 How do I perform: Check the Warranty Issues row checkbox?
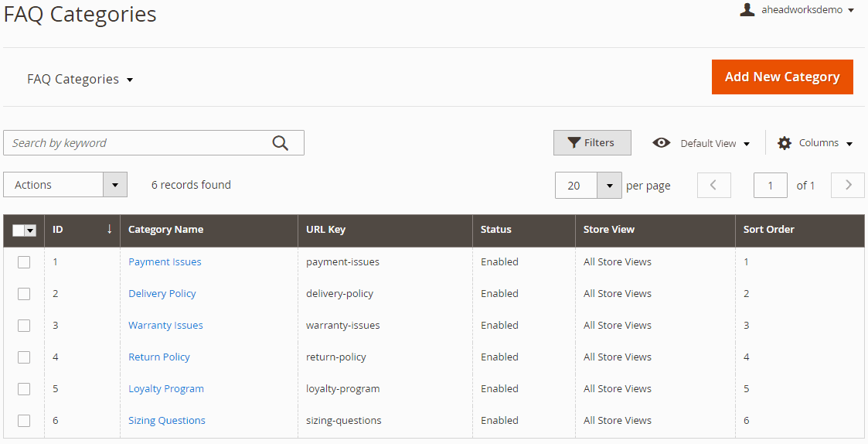[24, 326]
